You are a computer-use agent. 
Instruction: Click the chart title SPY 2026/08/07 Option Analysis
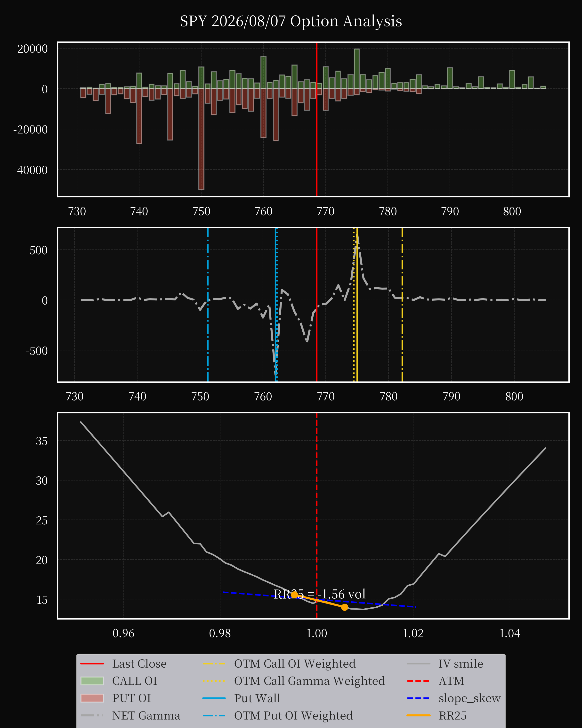pos(291,21)
